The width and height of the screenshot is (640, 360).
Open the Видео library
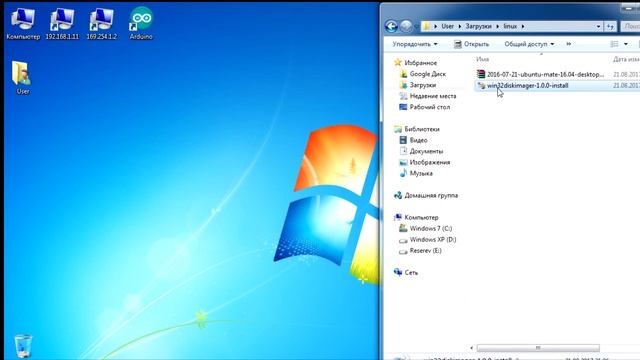point(418,140)
